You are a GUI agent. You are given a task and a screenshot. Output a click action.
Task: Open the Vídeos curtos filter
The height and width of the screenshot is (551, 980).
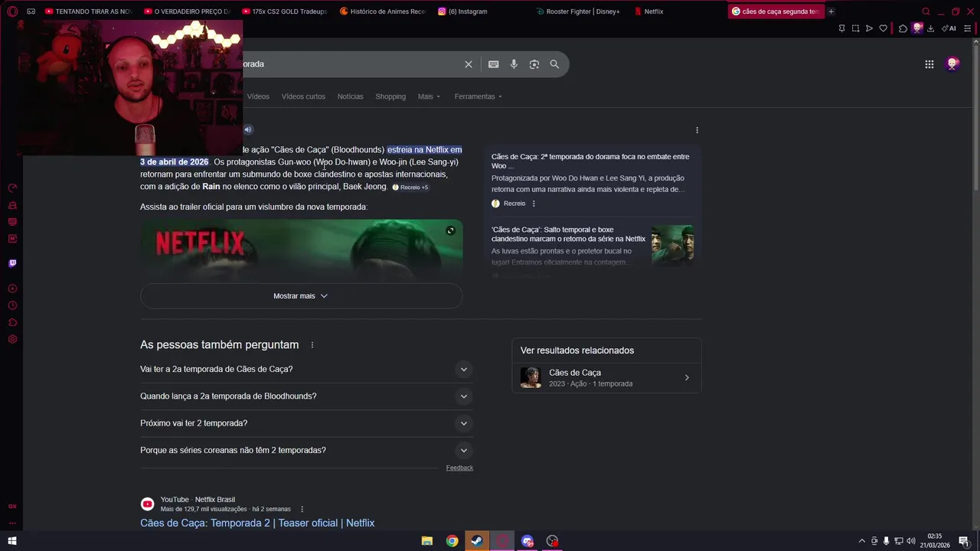click(x=303, y=96)
